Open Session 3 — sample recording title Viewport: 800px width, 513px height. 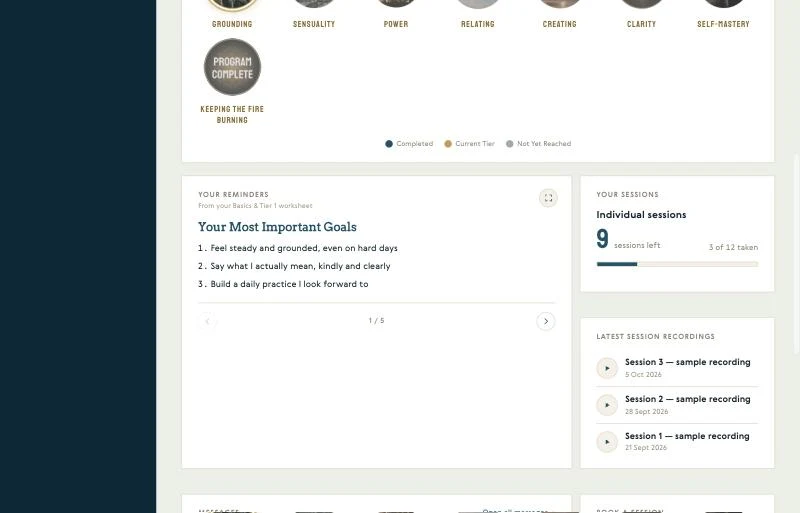pyautogui.click(x=687, y=362)
